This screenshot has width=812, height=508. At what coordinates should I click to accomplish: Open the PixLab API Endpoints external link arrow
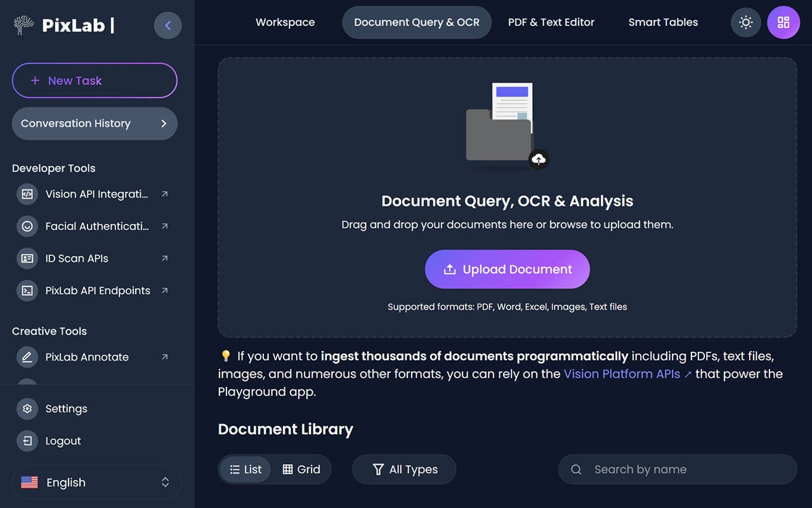[x=165, y=290]
